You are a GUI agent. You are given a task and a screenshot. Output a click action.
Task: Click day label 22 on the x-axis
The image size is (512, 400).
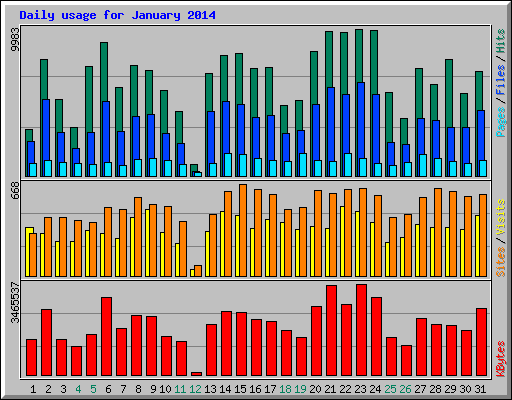click(x=345, y=389)
